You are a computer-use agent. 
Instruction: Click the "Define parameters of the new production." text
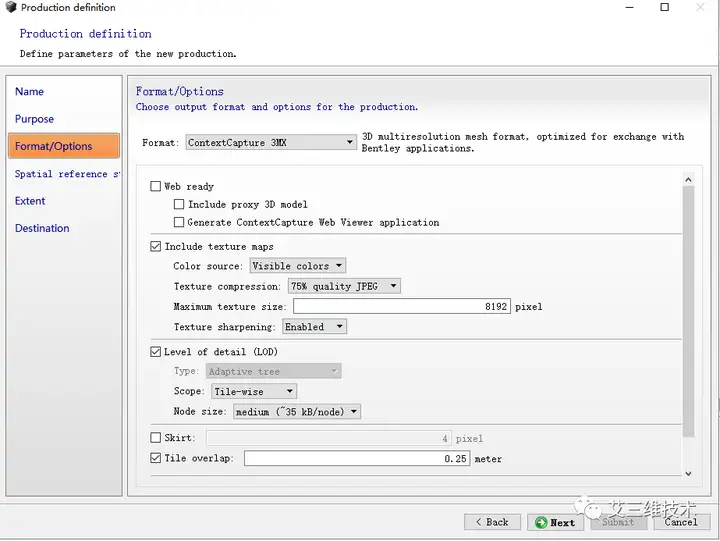click(128, 54)
